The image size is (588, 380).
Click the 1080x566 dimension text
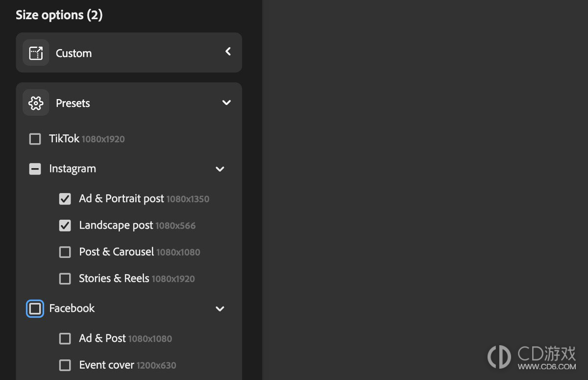point(175,226)
